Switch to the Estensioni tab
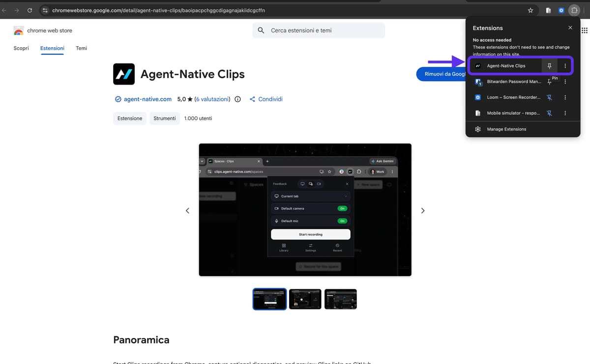This screenshot has height=364, width=590. pos(52,48)
